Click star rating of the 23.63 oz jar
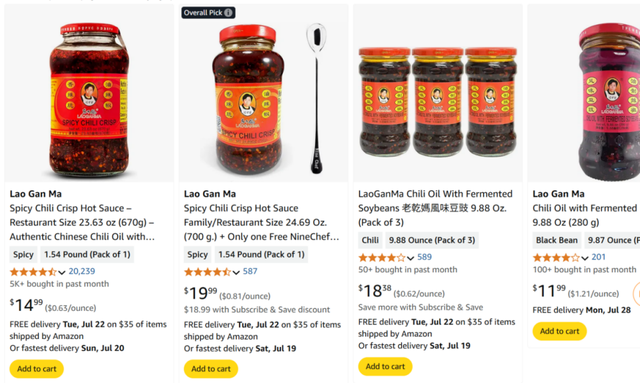 (33, 272)
